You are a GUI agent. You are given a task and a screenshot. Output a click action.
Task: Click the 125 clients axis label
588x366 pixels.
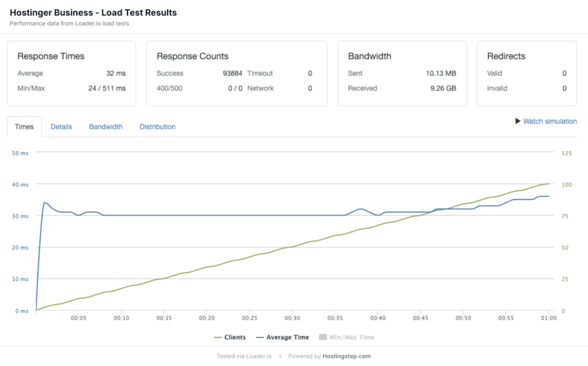coord(566,153)
